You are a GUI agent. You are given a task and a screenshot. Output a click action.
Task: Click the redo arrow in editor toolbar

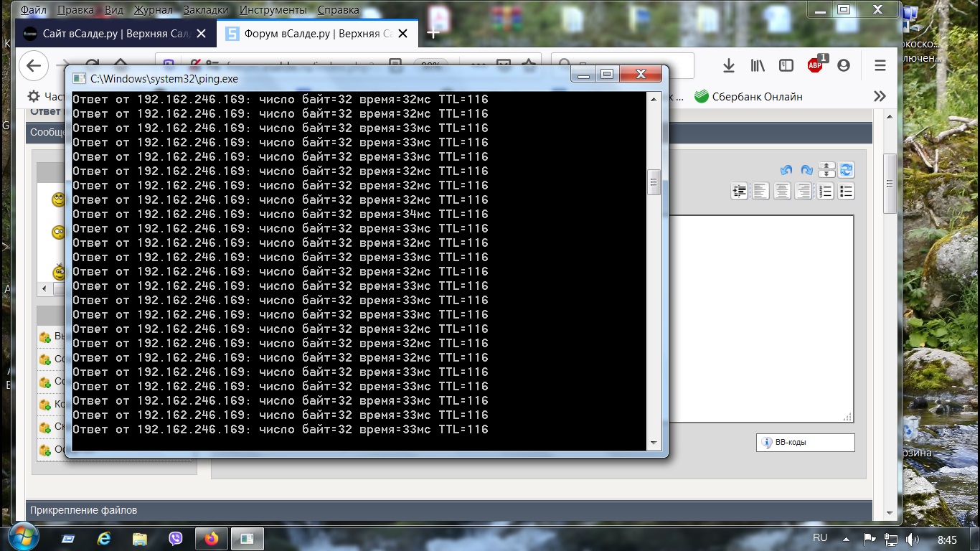[x=806, y=170]
